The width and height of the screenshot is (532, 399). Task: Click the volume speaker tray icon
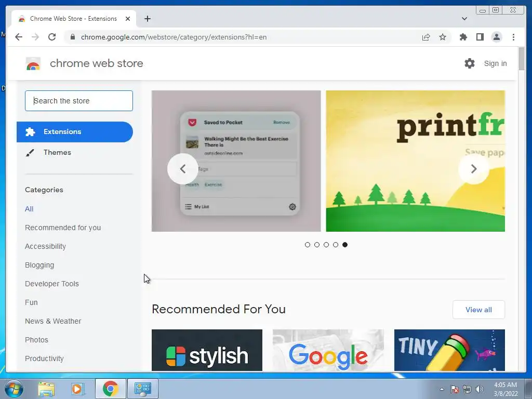tap(480, 389)
